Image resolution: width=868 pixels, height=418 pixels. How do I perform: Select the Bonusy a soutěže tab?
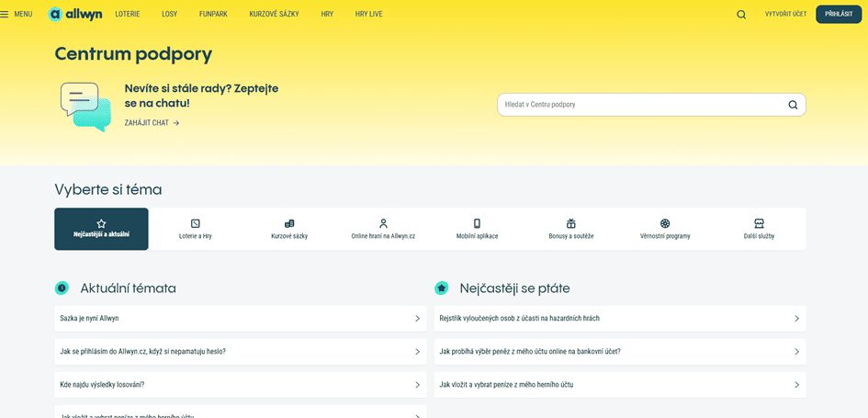click(x=571, y=229)
